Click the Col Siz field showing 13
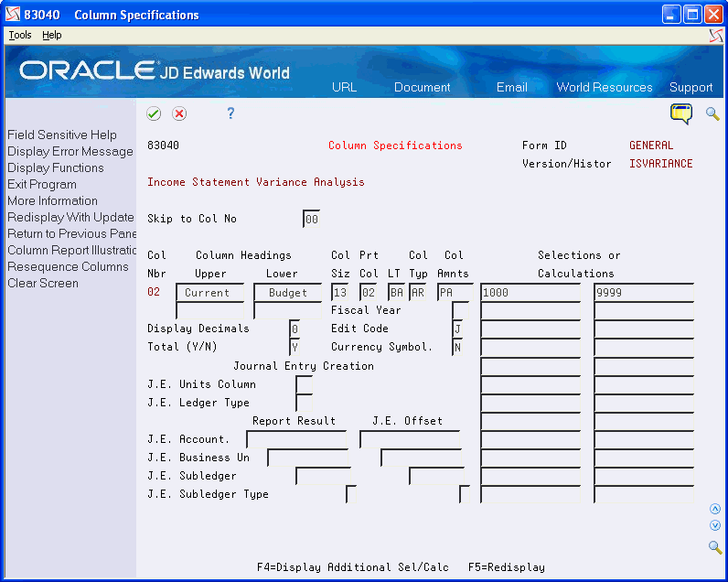Viewport: 728px width, 582px height. (339, 292)
